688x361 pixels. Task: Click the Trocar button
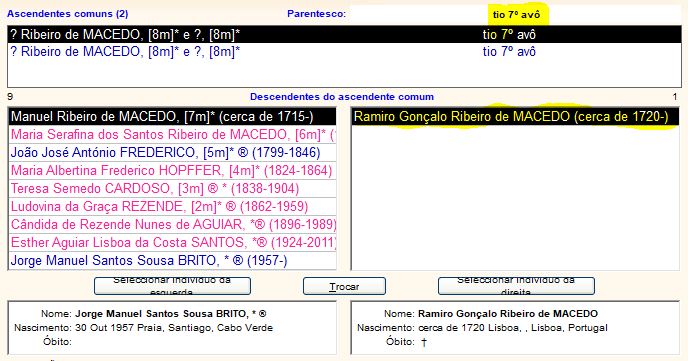[x=344, y=286]
